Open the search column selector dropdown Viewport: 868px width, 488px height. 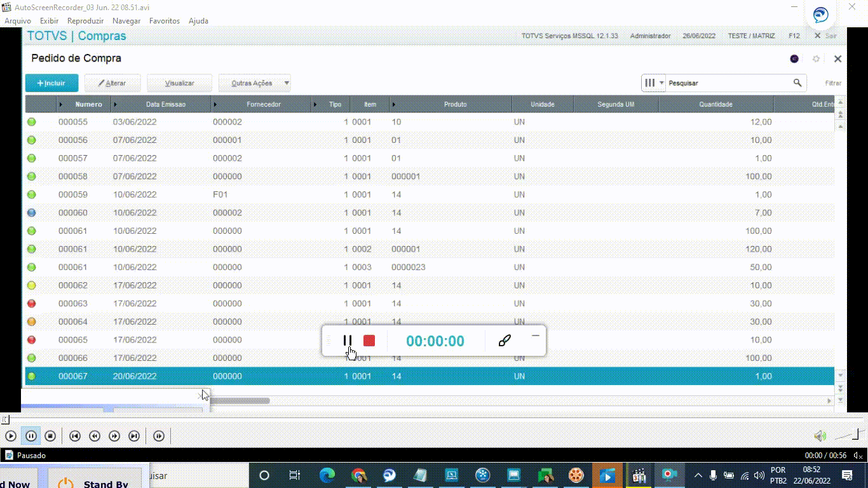(x=654, y=83)
